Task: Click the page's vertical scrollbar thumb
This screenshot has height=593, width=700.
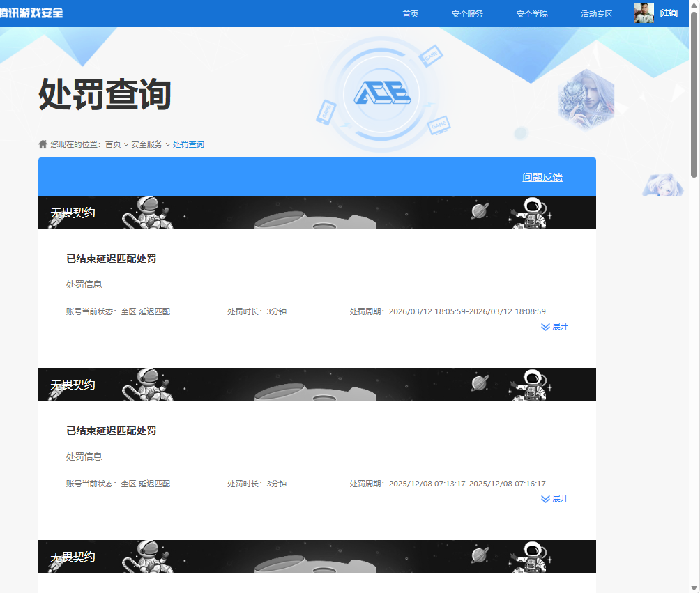Action: click(x=694, y=95)
